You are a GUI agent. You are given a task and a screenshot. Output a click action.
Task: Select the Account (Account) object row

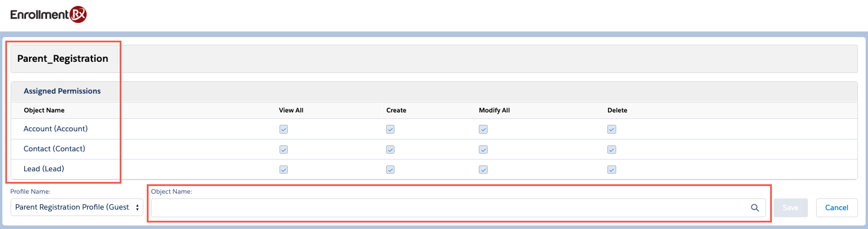pos(434,129)
